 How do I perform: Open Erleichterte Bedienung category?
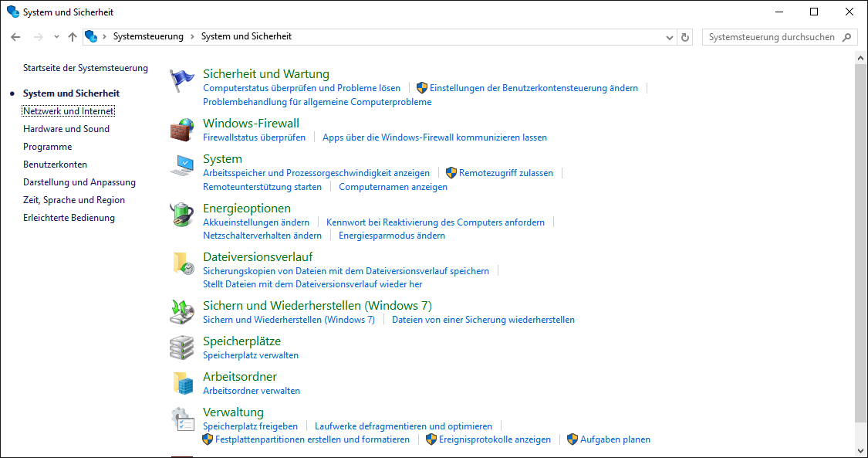69,218
